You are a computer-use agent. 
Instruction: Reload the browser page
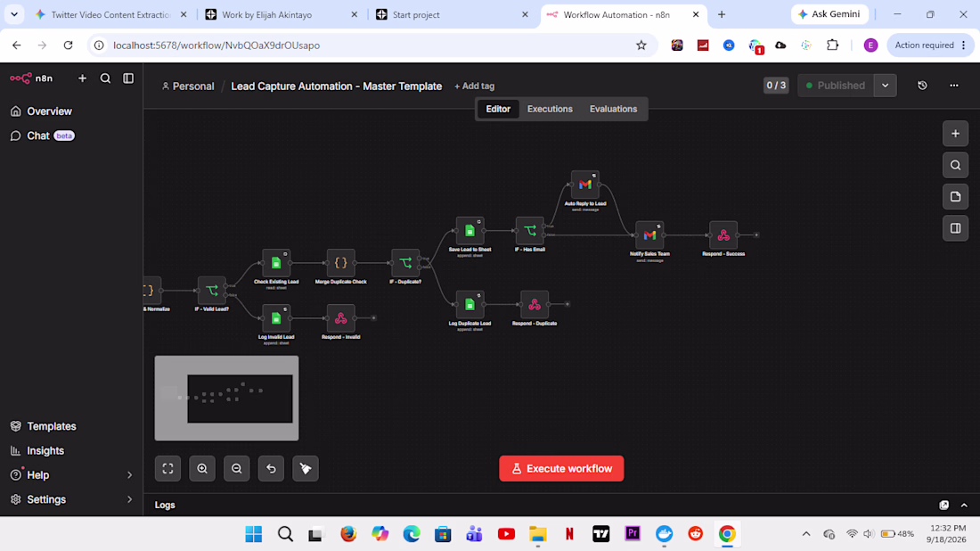tap(68, 45)
